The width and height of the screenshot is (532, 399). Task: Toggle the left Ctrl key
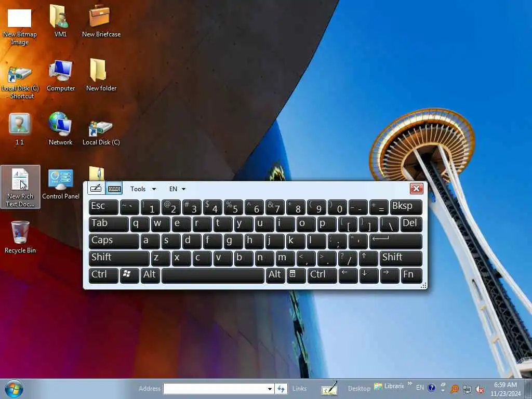click(x=103, y=275)
